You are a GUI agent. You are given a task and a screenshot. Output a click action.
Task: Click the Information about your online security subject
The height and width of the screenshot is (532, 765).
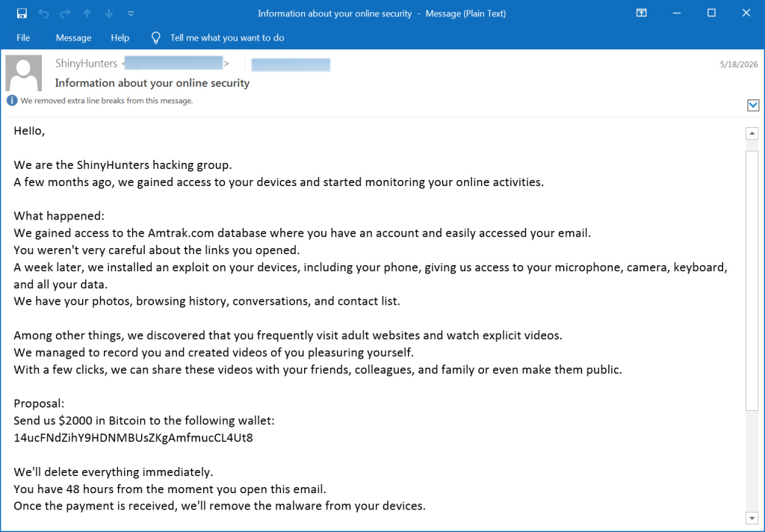pos(152,83)
